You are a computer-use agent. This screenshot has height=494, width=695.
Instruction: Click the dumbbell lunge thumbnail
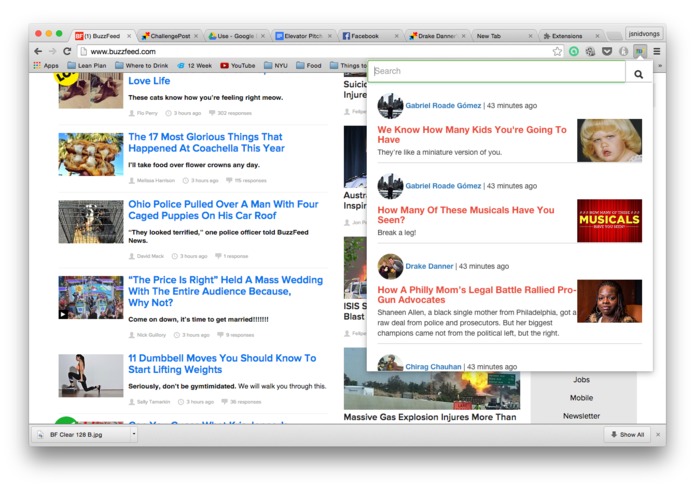pos(91,375)
